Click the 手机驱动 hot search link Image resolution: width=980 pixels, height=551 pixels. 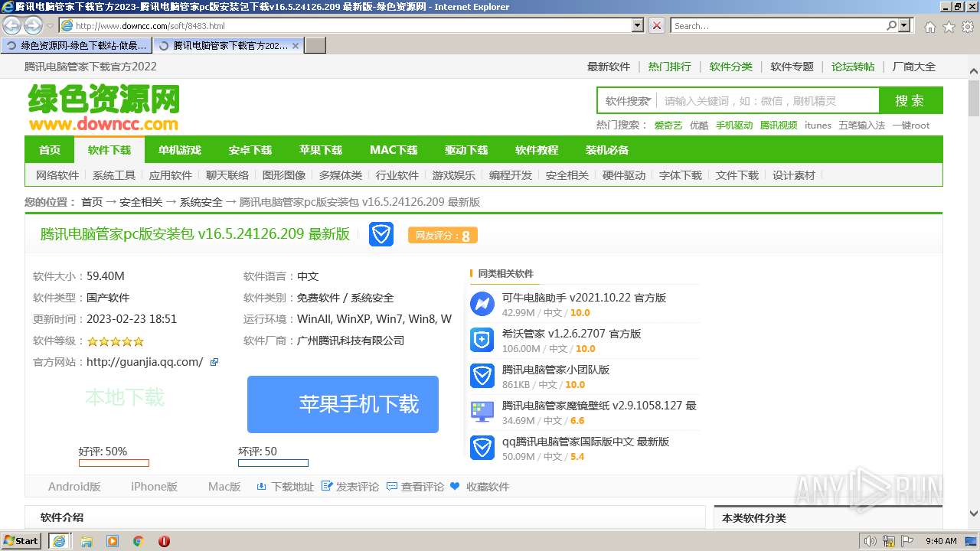734,126
